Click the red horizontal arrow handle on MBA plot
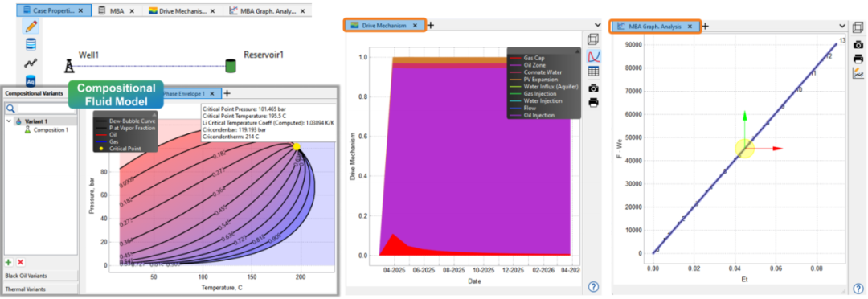The image size is (868, 299). pos(778,149)
